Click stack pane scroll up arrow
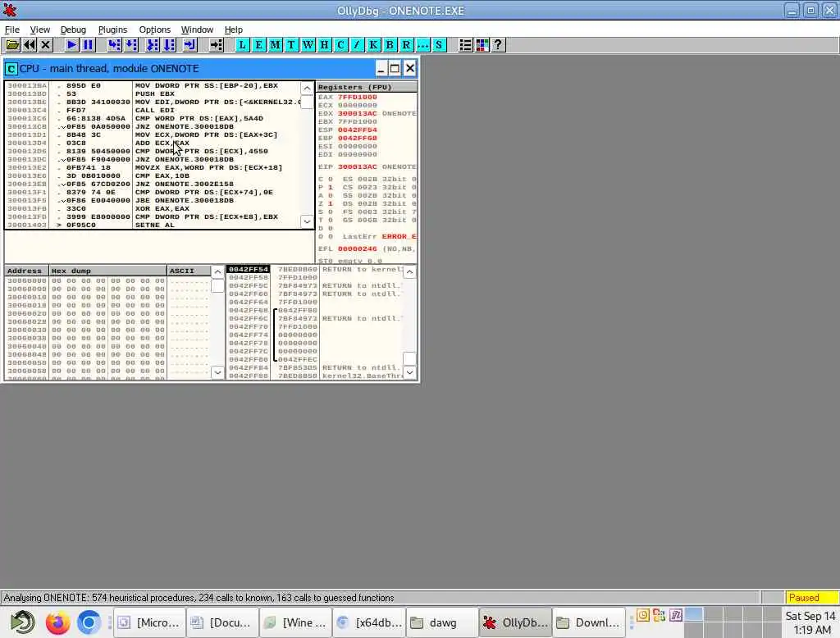 (x=409, y=272)
